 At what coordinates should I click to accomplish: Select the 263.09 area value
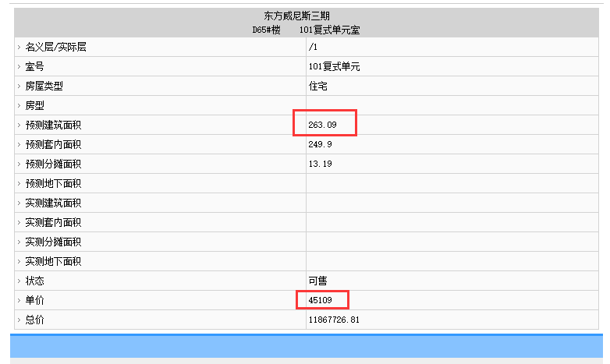(322, 125)
